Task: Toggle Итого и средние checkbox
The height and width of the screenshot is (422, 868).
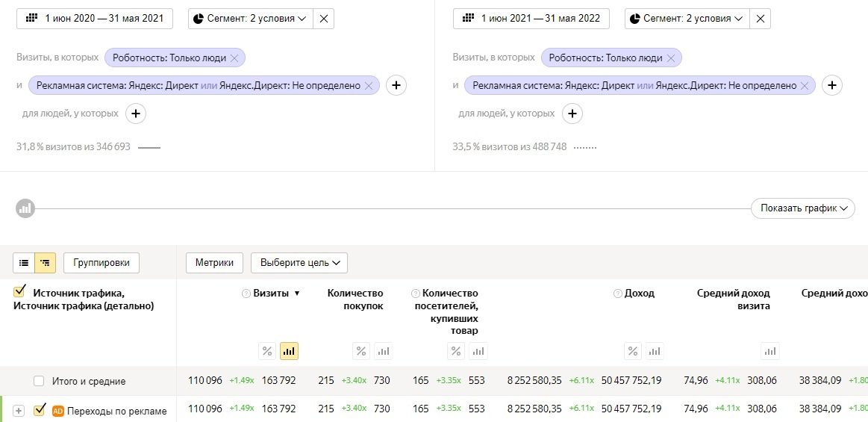Action: click(39, 381)
